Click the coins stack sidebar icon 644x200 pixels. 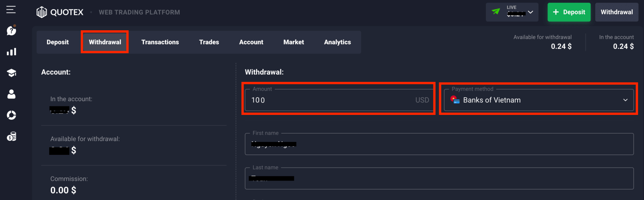pos(11,137)
